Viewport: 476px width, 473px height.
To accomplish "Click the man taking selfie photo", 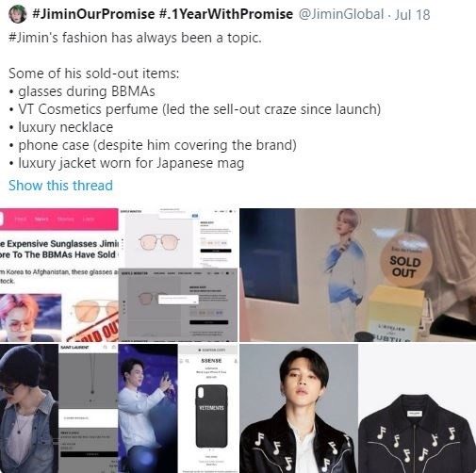I will 148,408.
